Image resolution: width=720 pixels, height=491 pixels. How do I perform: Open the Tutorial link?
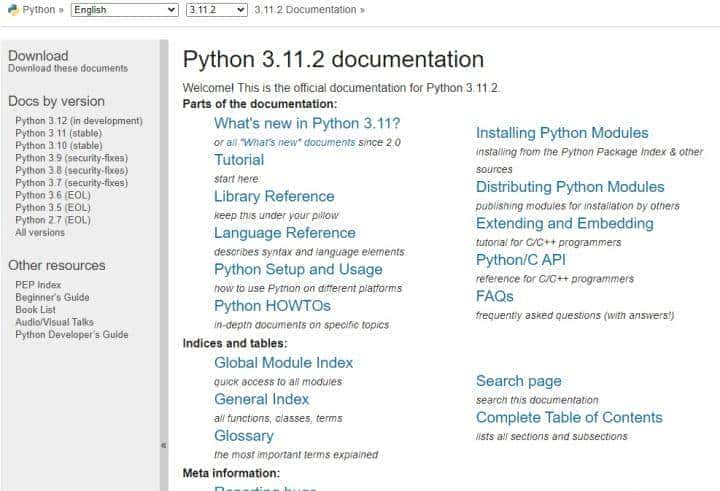pos(239,160)
